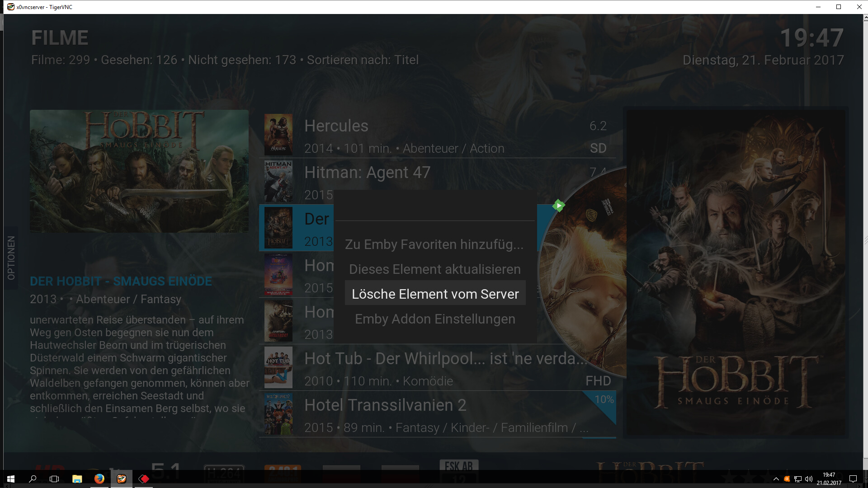
Task: Select the Hitman: Agent 47 title
Action: [367, 172]
